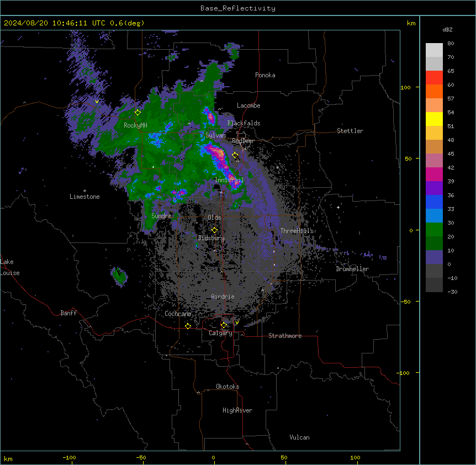Click the Stettler town label
476x465 pixels.
[350, 131]
